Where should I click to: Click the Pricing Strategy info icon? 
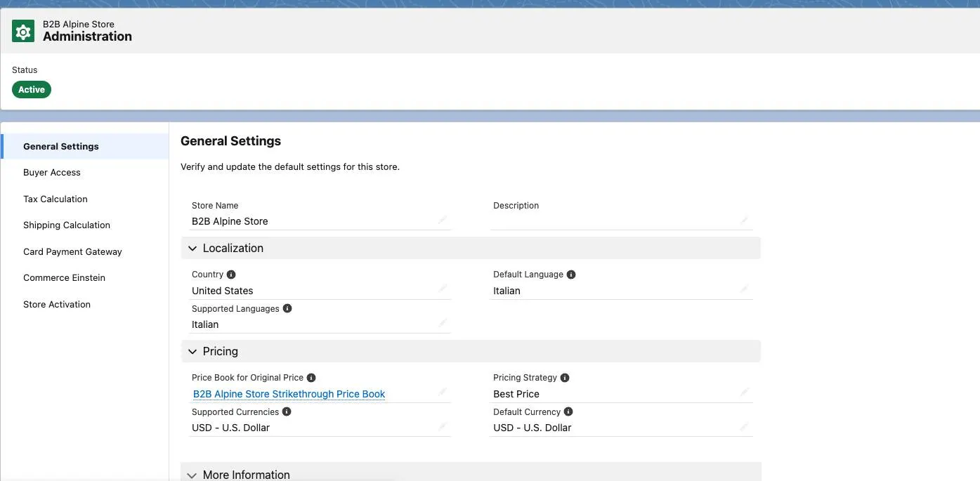coord(565,378)
